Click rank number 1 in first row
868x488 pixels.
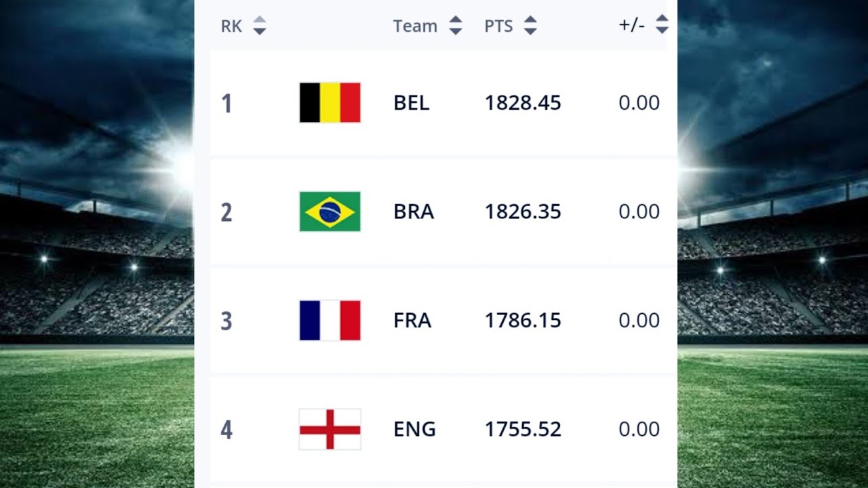[226, 104]
